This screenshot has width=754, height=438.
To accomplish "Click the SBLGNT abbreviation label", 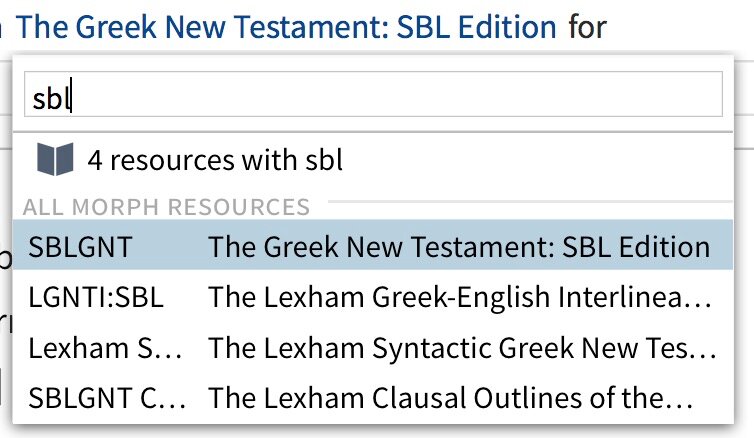I will pyautogui.click(x=80, y=247).
